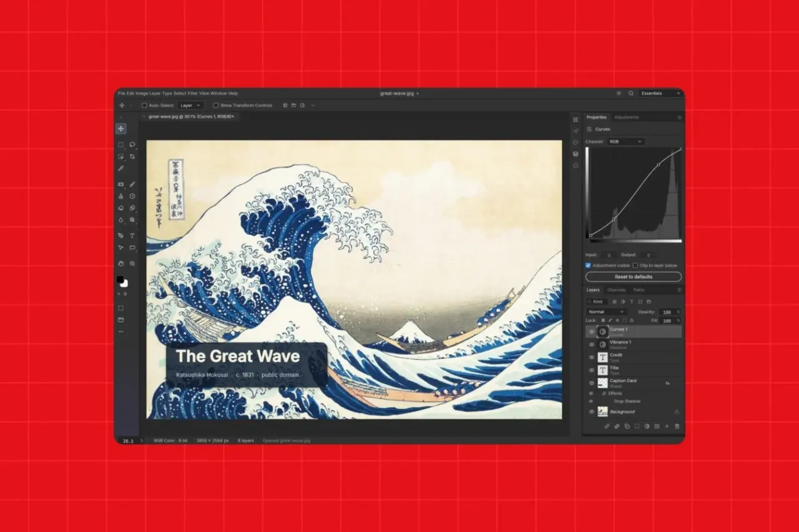Click the link layers chain icon
The height and width of the screenshot is (532, 799).
pyautogui.click(x=607, y=427)
